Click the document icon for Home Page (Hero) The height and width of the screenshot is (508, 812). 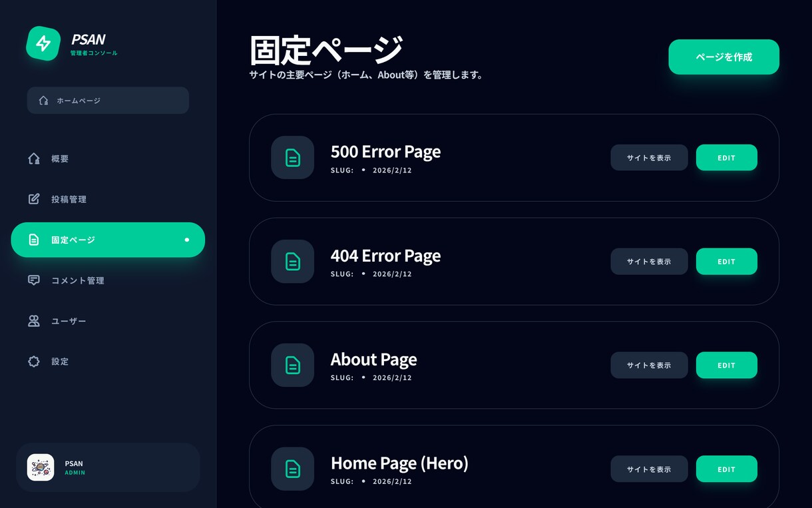coord(292,469)
